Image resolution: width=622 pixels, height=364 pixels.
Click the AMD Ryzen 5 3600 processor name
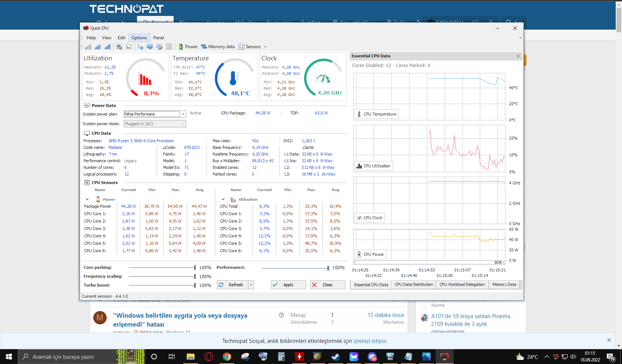pyautogui.click(x=141, y=141)
